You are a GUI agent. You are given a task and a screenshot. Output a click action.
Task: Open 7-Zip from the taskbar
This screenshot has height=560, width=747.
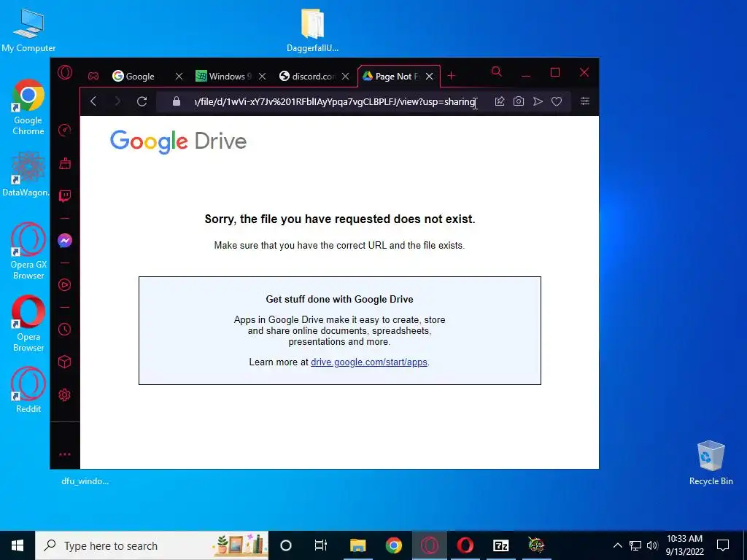click(x=500, y=545)
